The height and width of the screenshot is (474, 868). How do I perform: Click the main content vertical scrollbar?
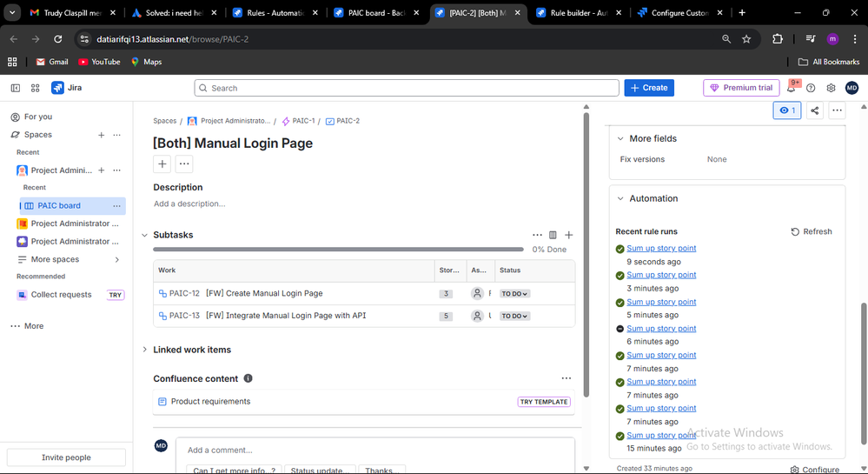pos(586,255)
